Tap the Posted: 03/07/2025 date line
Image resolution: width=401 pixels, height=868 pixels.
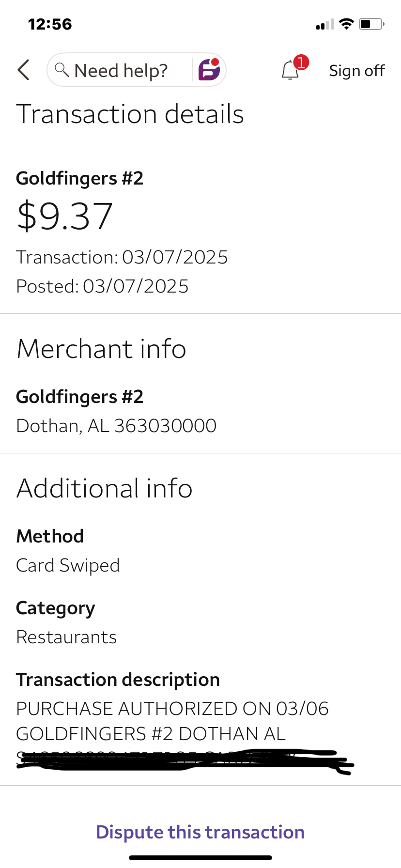point(102,286)
